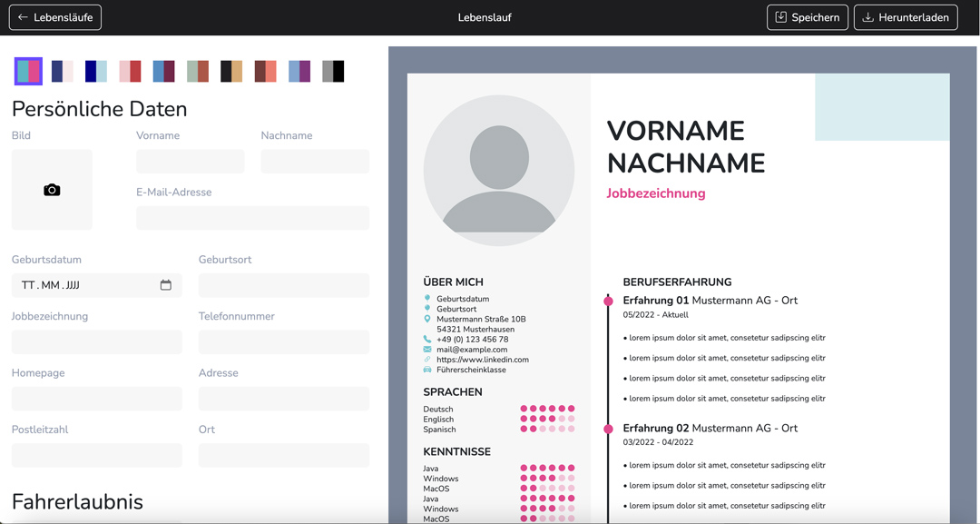Choose the gray and black color theme
Screen dimensions: 980x524
pyautogui.click(x=333, y=71)
